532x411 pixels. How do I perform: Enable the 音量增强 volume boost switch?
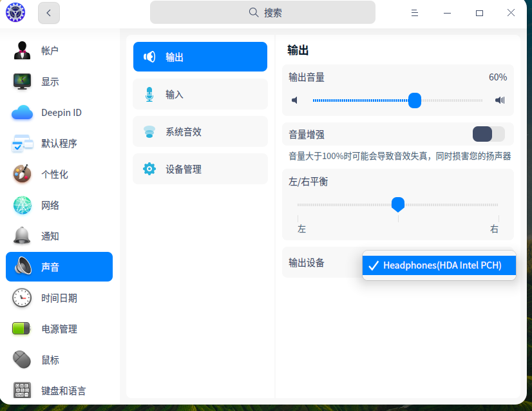[489, 134]
